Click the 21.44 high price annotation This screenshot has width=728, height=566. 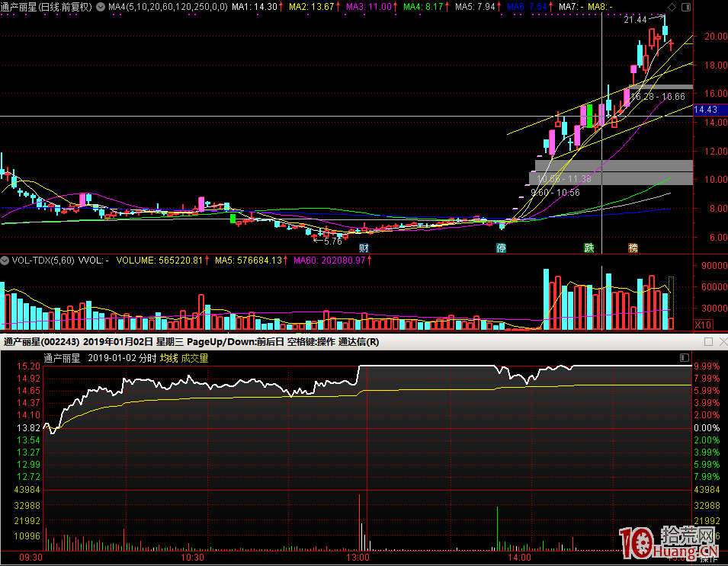(635, 20)
